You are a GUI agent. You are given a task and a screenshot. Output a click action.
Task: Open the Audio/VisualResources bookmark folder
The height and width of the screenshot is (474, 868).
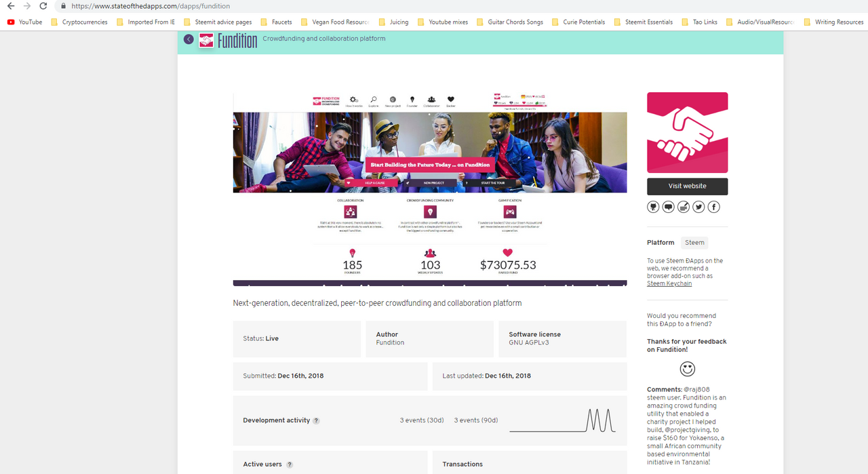tap(760, 22)
